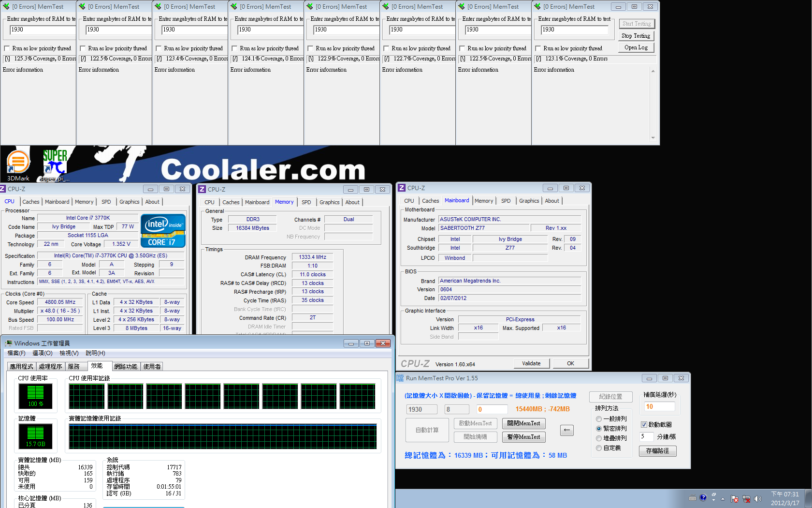Click the scroll down arrow in the MemTest error pane

pos(652,138)
